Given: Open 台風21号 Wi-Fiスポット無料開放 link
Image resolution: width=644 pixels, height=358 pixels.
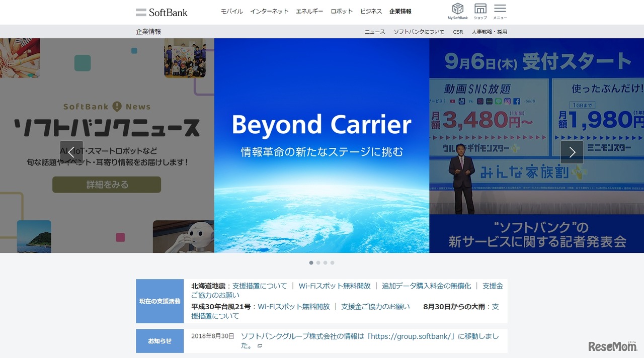Looking at the screenshot, I should (294, 306).
